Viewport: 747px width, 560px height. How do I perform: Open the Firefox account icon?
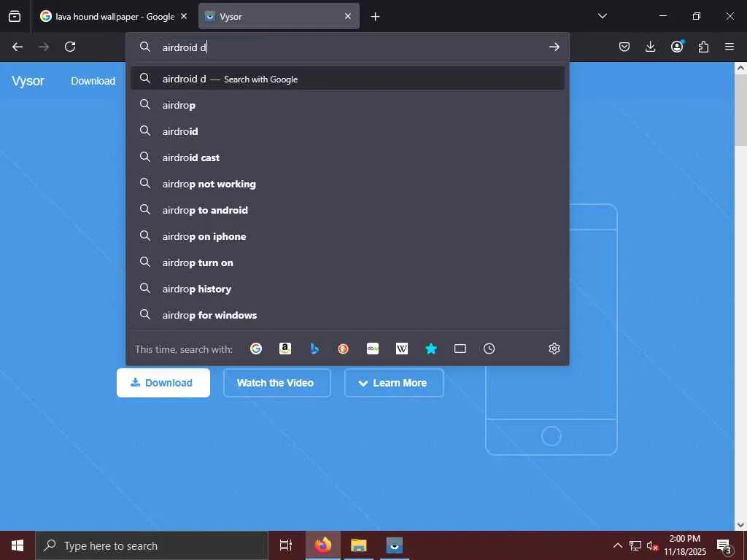point(677,46)
